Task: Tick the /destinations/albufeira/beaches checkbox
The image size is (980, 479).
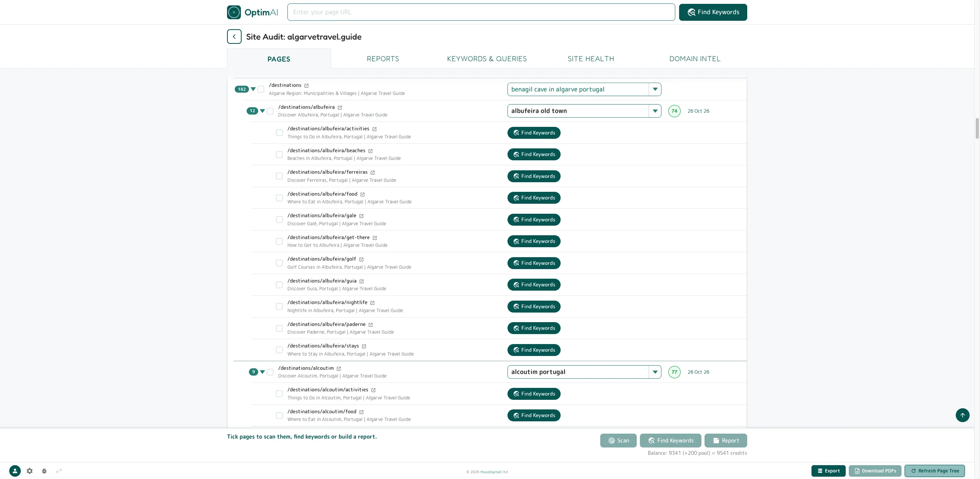Action: [279, 155]
